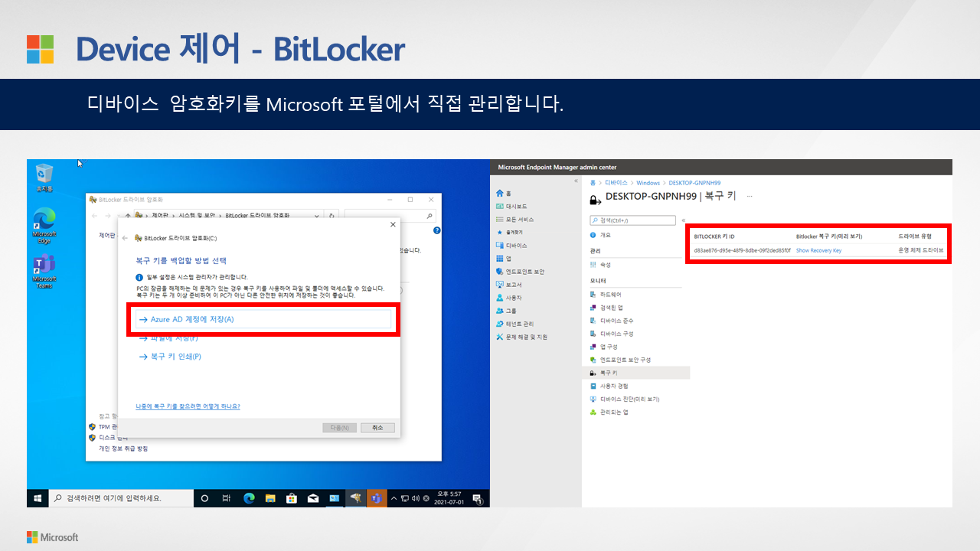Screen dimensions: 980x551
Task: Click DESKTOP-GNPNH99 breadcrumb link
Action: coord(694,183)
